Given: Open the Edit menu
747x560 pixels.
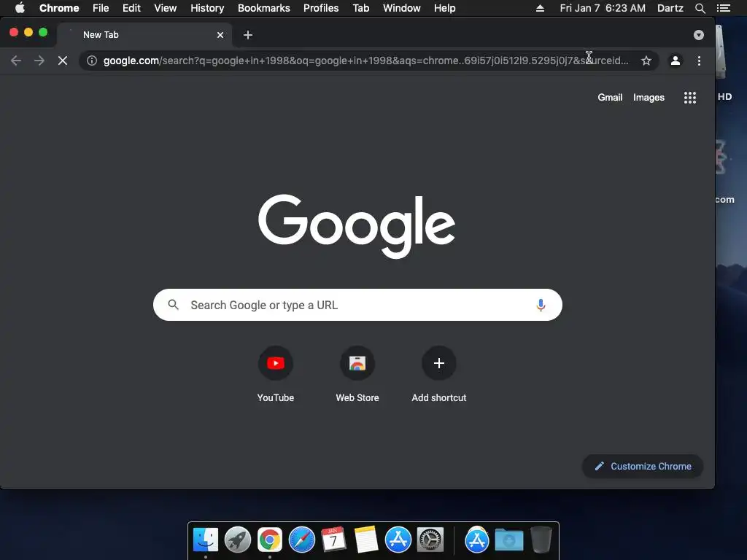Looking at the screenshot, I should click(131, 8).
